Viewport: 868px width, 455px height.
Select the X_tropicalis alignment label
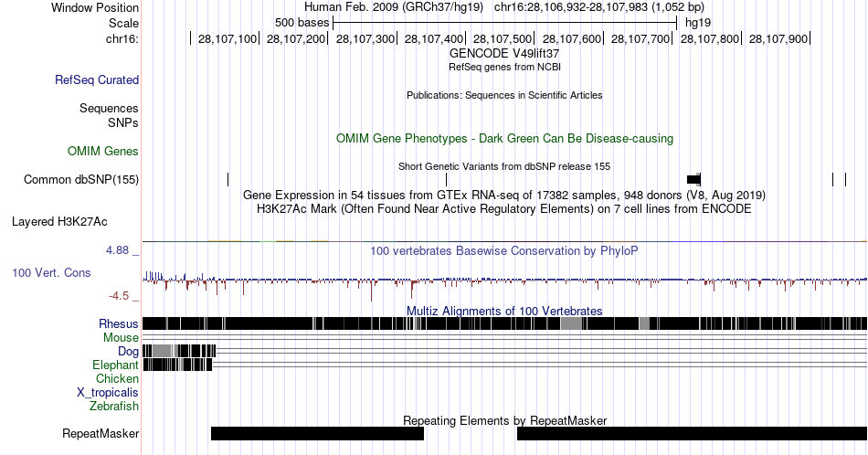[108, 393]
